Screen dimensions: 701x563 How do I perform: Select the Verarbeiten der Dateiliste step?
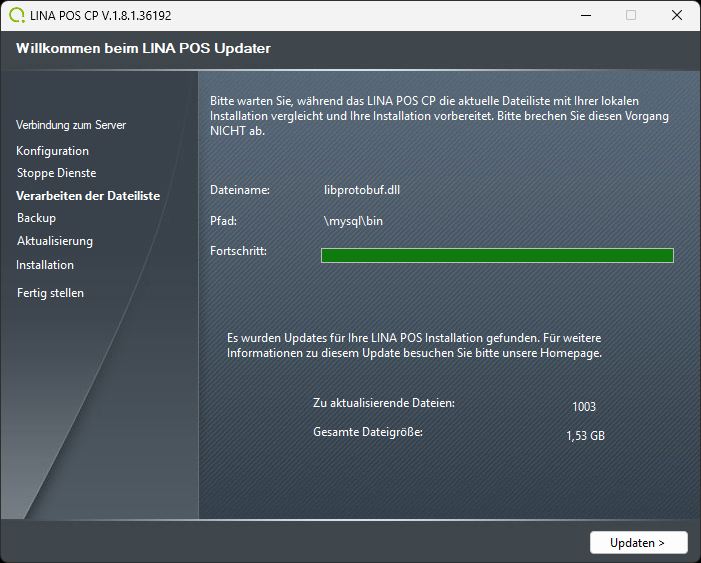(x=88, y=196)
